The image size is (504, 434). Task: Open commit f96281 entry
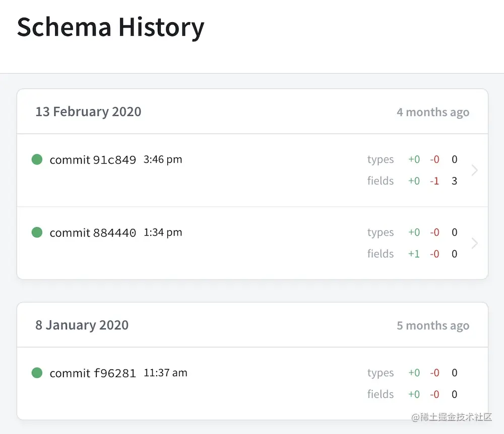click(x=93, y=374)
